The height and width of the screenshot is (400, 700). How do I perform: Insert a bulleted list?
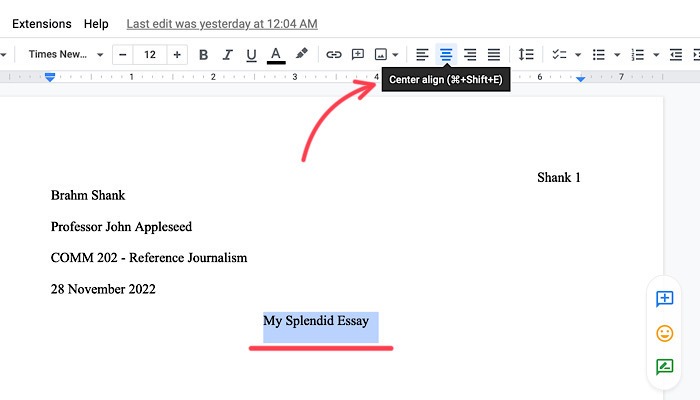pyautogui.click(x=599, y=54)
